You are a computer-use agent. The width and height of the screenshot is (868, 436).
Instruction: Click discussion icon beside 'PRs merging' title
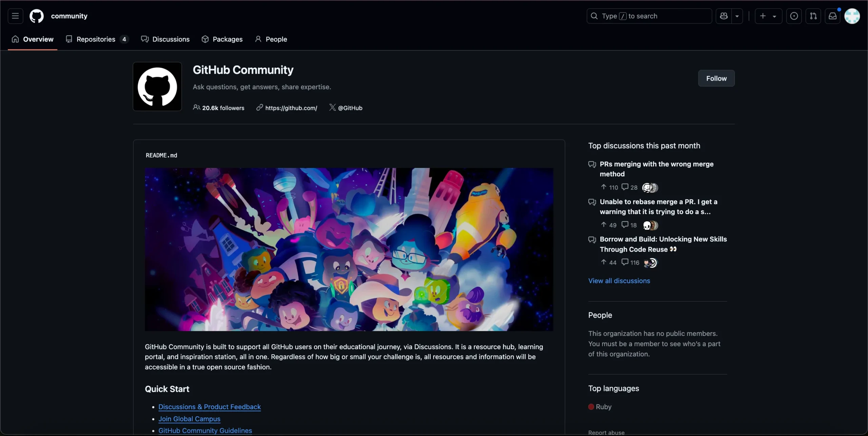592,164
